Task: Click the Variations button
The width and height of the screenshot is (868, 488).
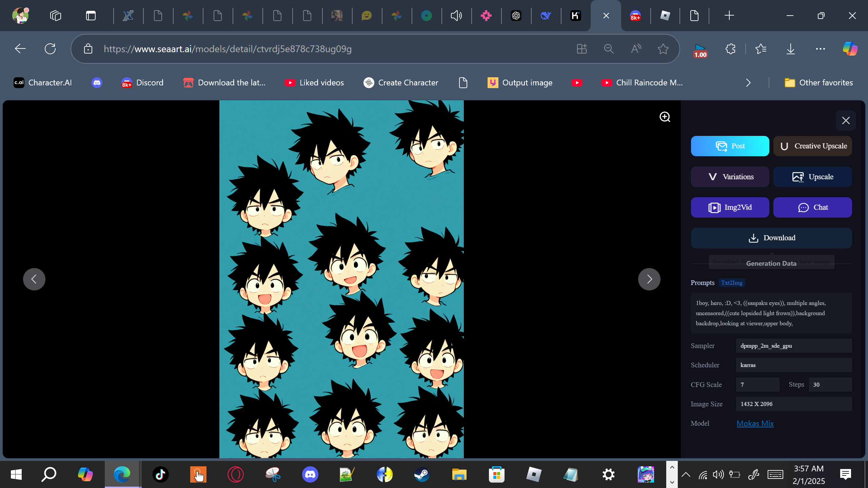Action: 730,177
